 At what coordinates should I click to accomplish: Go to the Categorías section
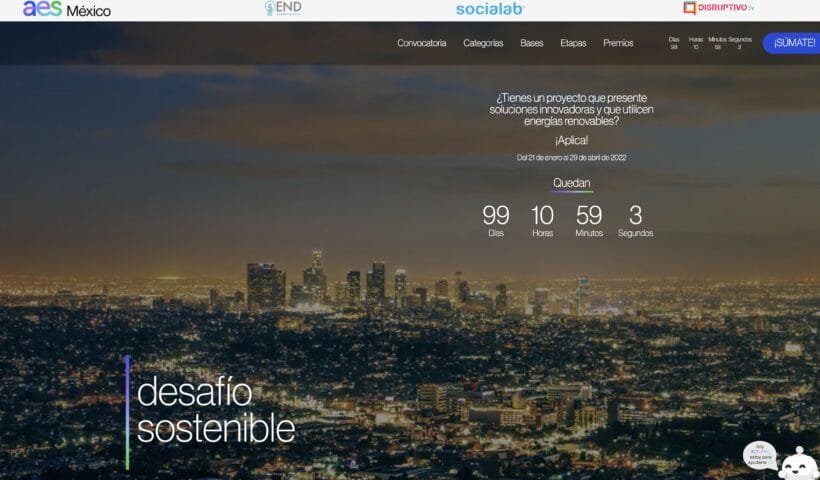point(483,43)
